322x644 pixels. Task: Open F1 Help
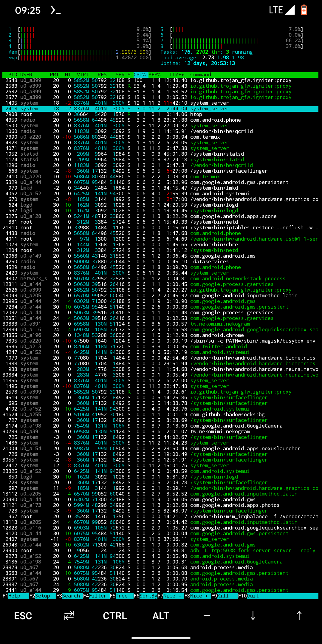16,596
